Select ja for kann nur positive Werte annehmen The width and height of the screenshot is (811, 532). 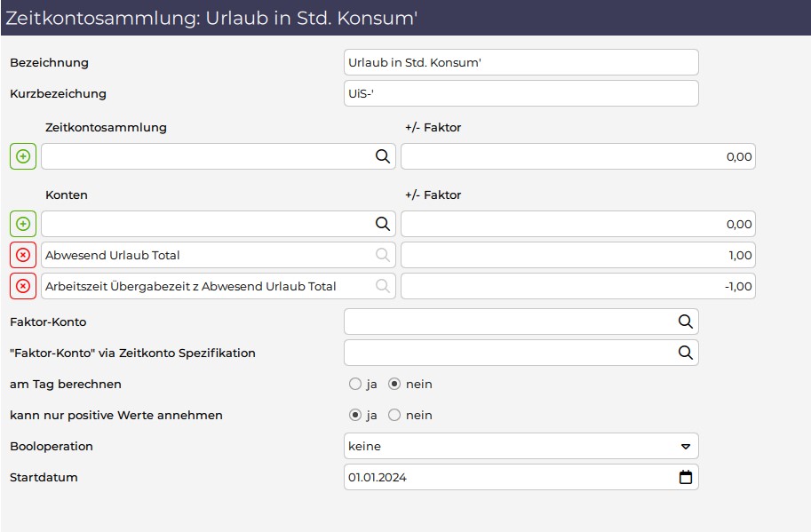point(354,415)
